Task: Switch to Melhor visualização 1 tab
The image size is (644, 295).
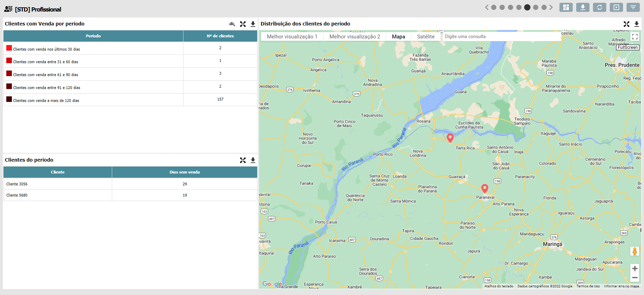Action: [292, 37]
